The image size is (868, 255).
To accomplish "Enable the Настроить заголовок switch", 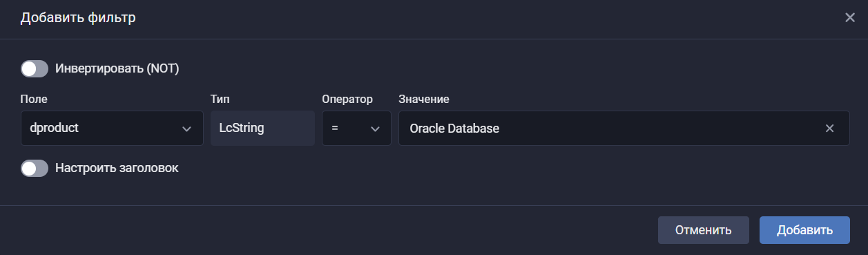I will 35,168.
